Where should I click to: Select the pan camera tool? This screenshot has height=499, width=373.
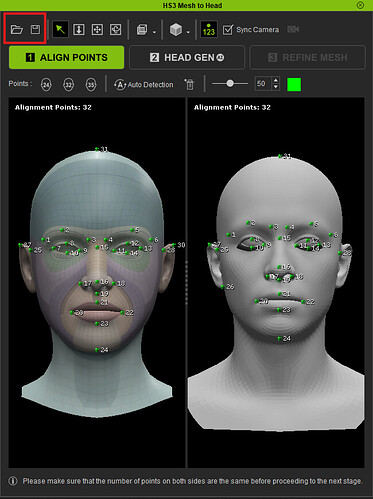coord(97,29)
